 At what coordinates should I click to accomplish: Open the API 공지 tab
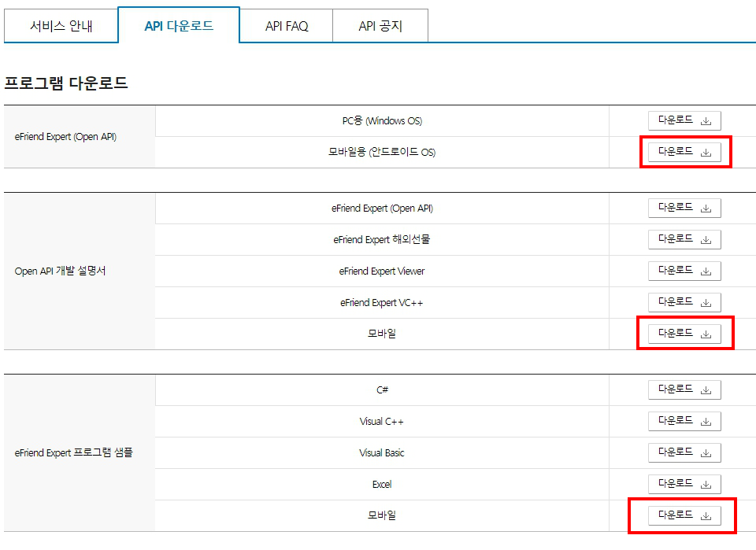380,25
